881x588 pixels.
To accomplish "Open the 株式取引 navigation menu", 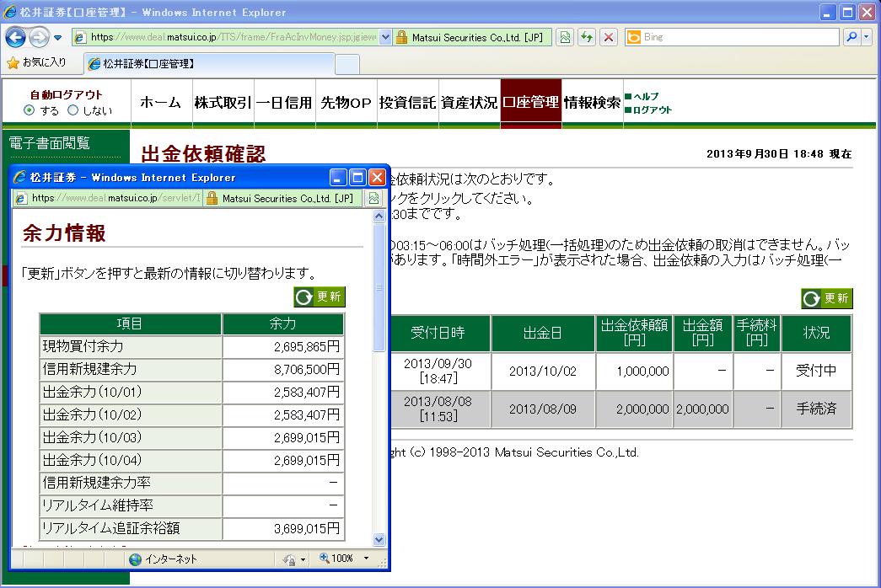I will pos(223,103).
